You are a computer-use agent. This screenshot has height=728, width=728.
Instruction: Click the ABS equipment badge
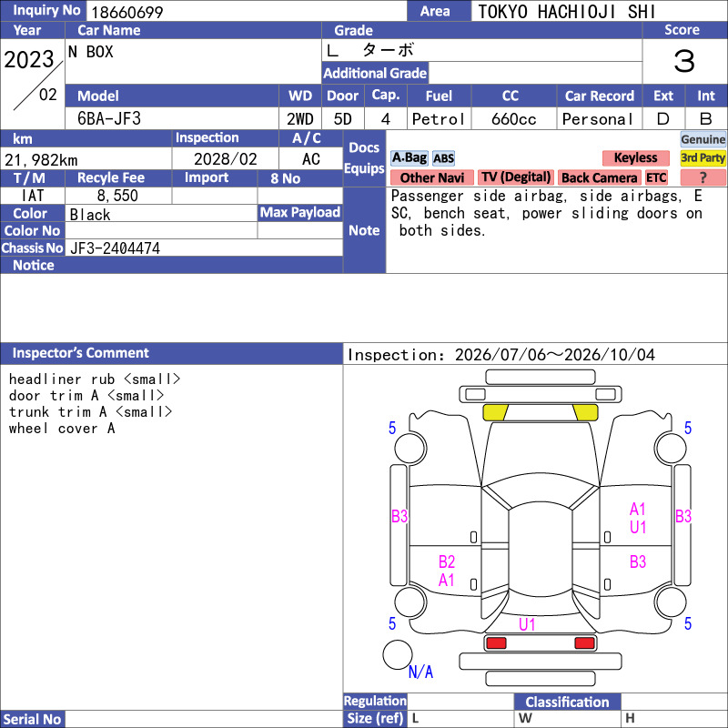point(443,158)
